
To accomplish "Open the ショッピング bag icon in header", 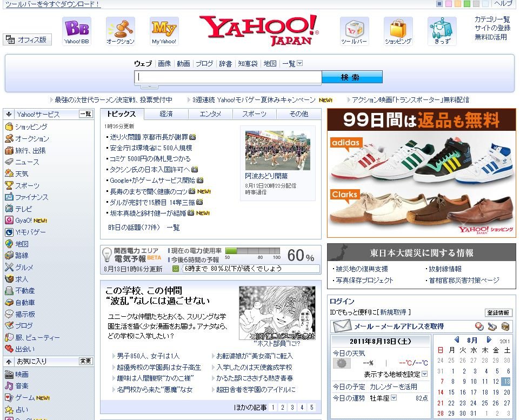I will pyautogui.click(x=398, y=31).
